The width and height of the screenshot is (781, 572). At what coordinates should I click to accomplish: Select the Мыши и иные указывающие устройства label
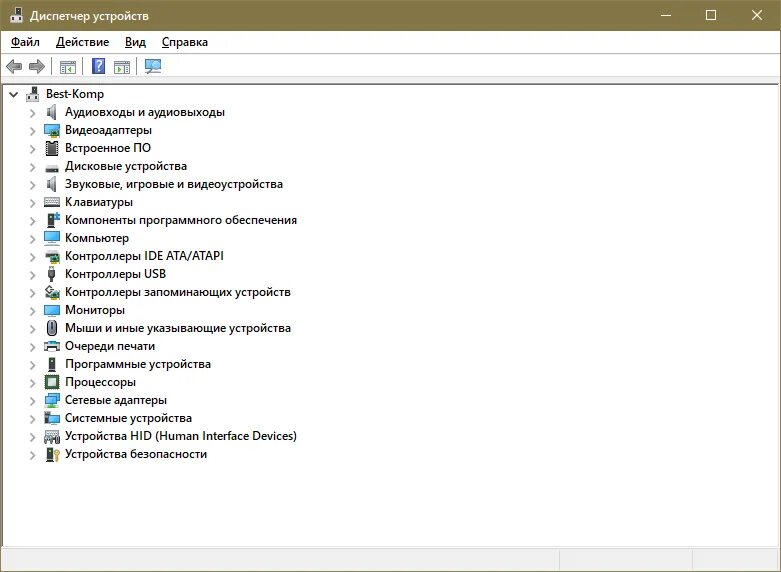click(178, 328)
